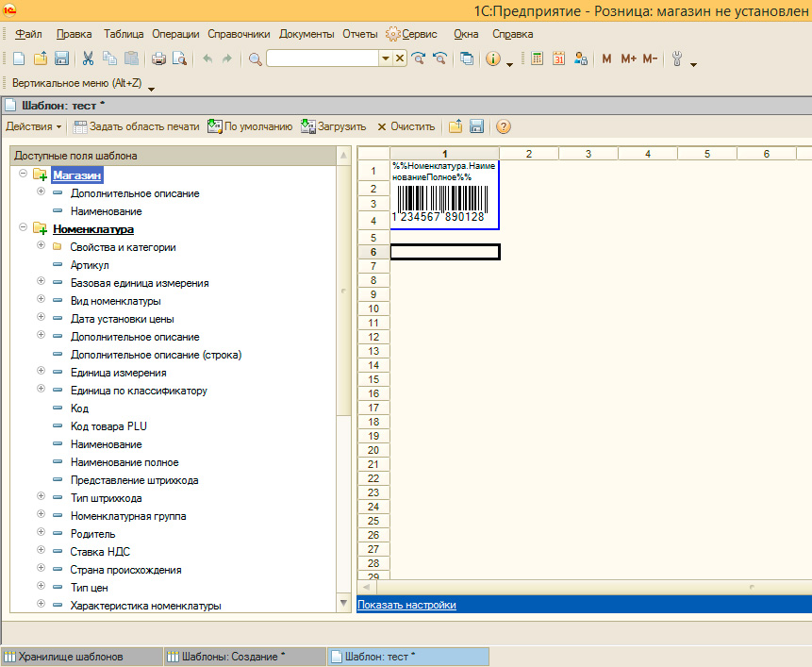Click the Save (floppy disk) icon in main toolbar
This screenshot has height=667, width=812.
(62, 58)
